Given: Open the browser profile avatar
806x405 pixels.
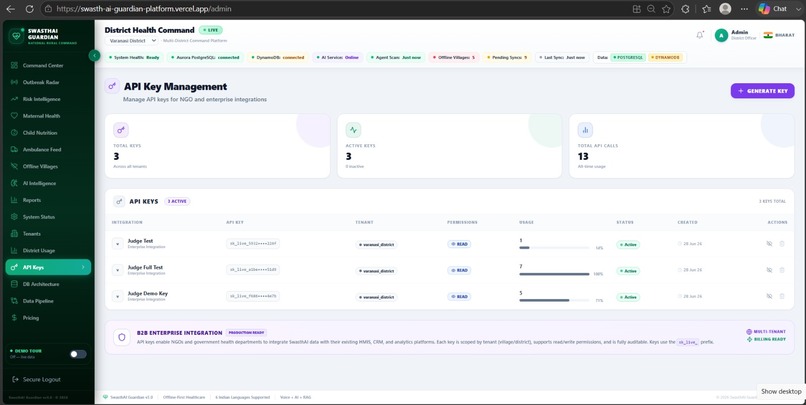Looking at the screenshot, I should click(x=725, y=9).
